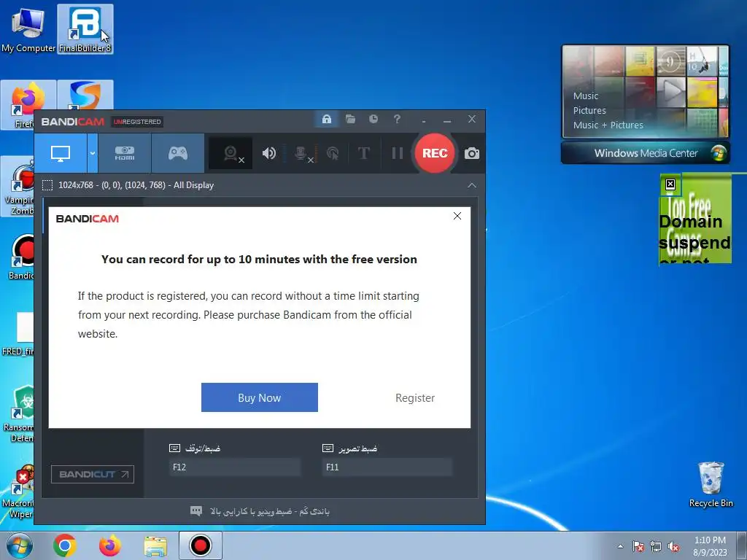Toggle the webcam overlay icon

point(231,153)
